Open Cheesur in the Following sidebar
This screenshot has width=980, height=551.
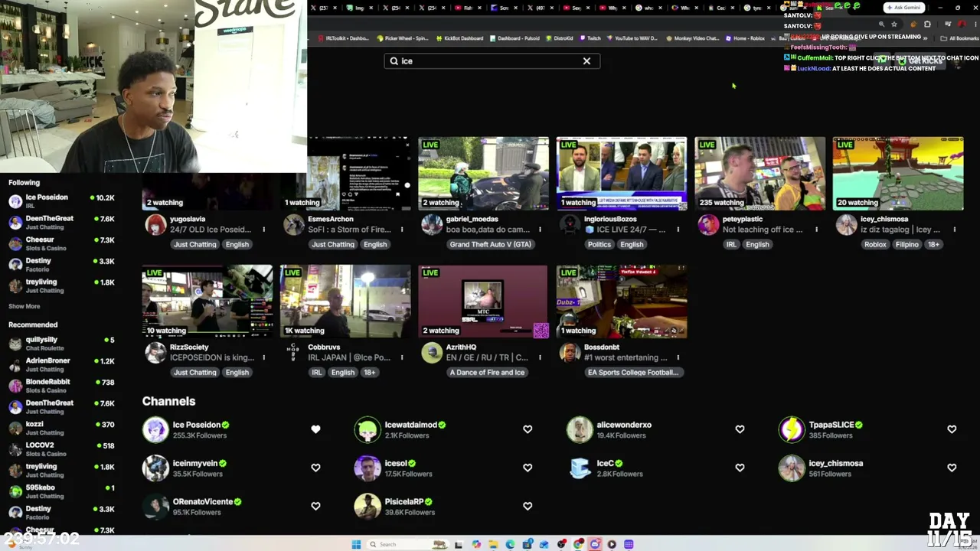(x=61, y=243)
